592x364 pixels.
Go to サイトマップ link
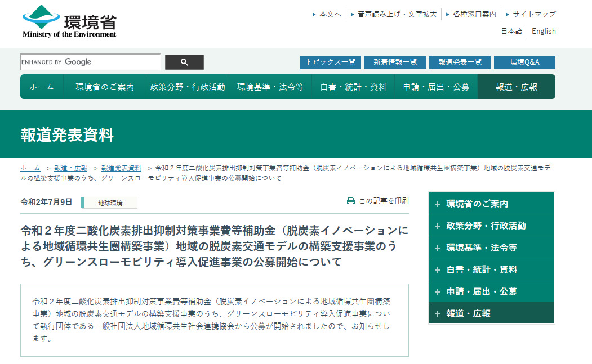tap(534, 14)
